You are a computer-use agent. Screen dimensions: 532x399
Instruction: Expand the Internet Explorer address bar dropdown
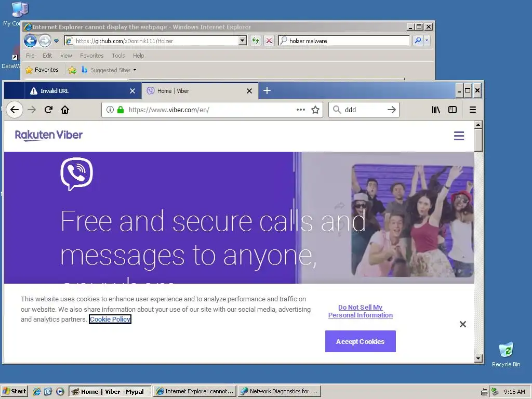click(242, 41)
